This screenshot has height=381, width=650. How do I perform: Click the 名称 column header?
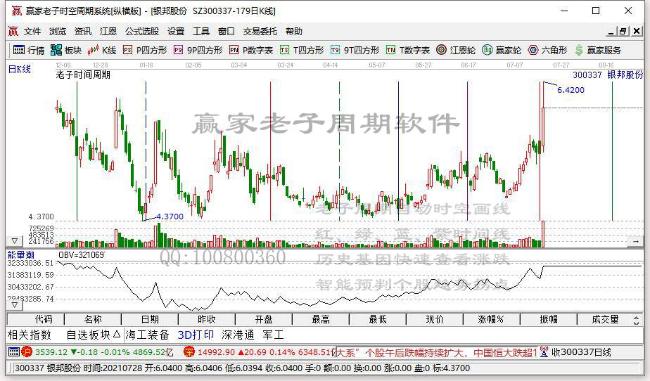[93, 319]
